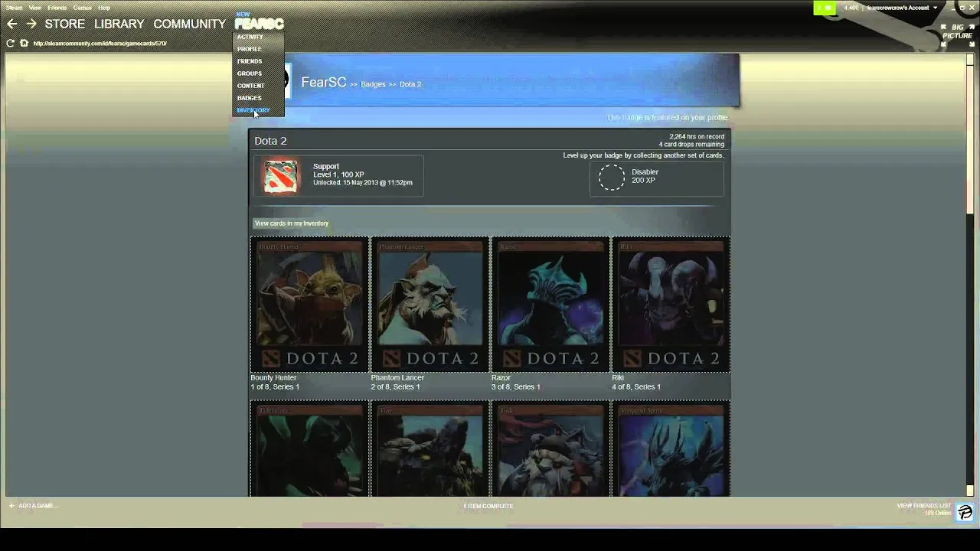Open the Games menu
The width and height of the screenshot is (980, 551).
(83, 8)
